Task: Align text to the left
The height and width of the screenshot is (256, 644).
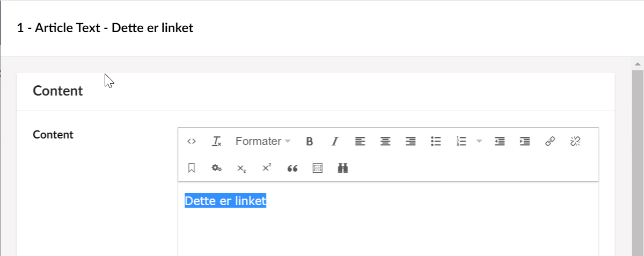Action: point(360,142)
